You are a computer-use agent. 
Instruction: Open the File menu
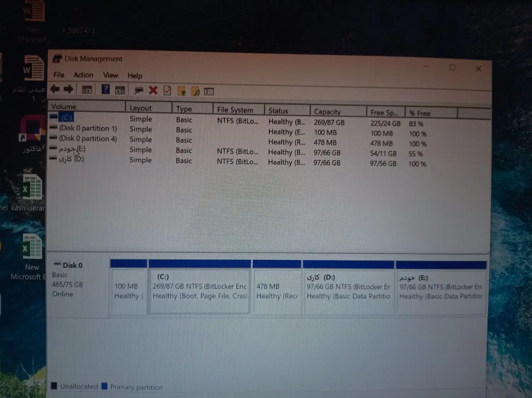click(x=59, y=75)
